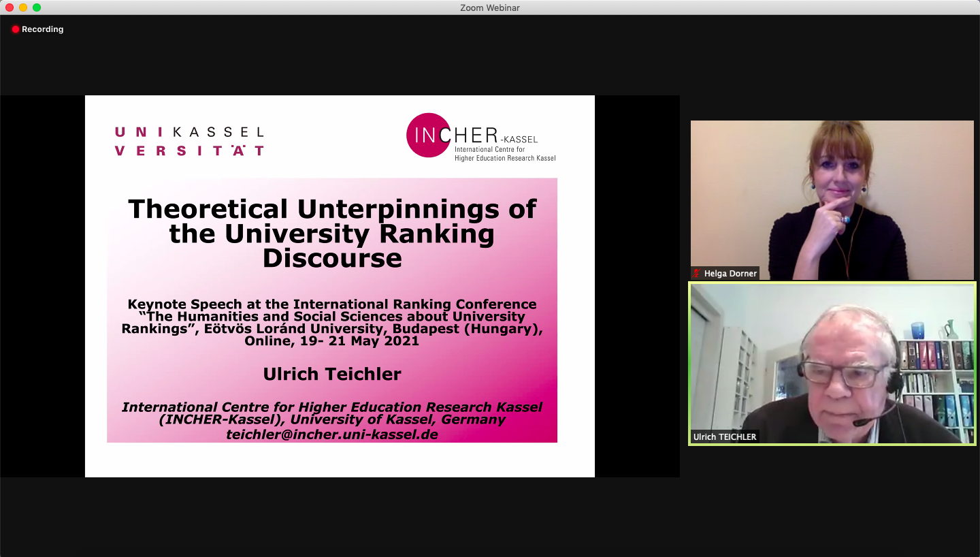Viewport: 980px width, 557px height.
Task: Click the email teichler@incher.uni-kassel.de
Action: point(332,434)
